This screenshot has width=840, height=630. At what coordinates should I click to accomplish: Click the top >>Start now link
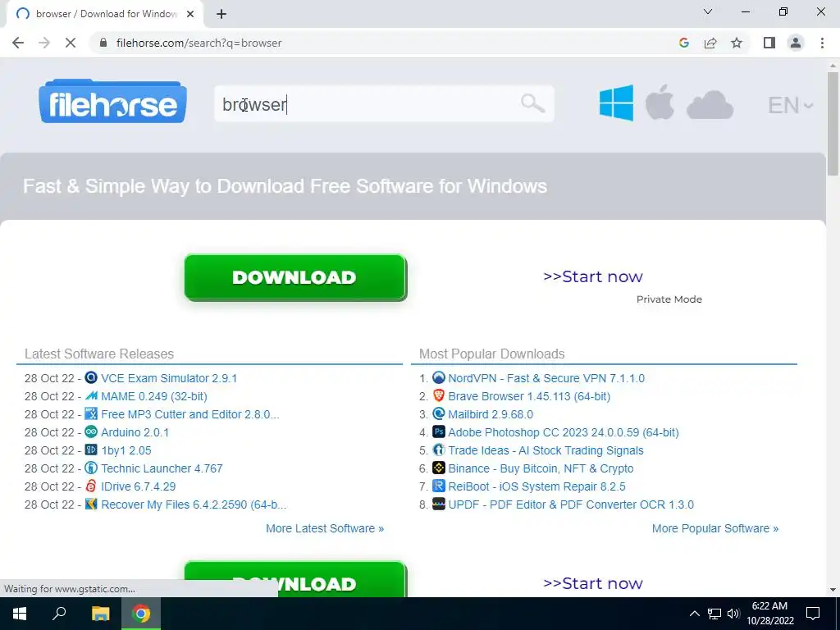pyautogui.click(x=593, y=276)
